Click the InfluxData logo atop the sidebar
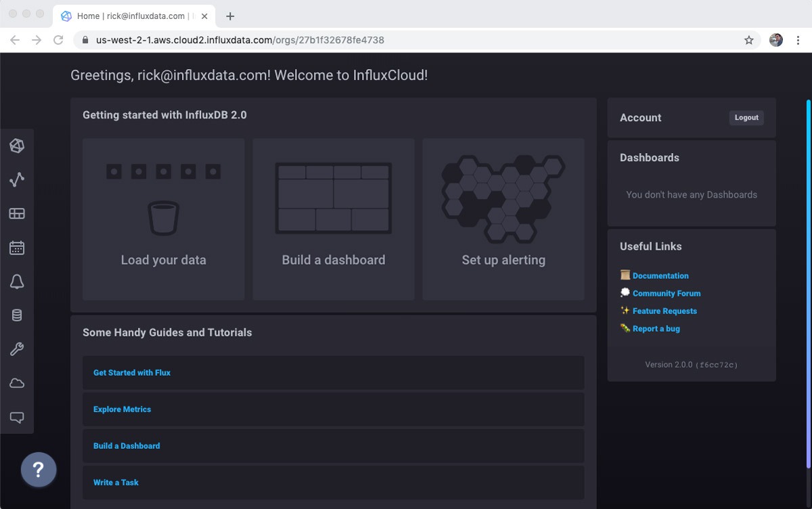This screenshot has width=812, height=509. tap(17, 146)
